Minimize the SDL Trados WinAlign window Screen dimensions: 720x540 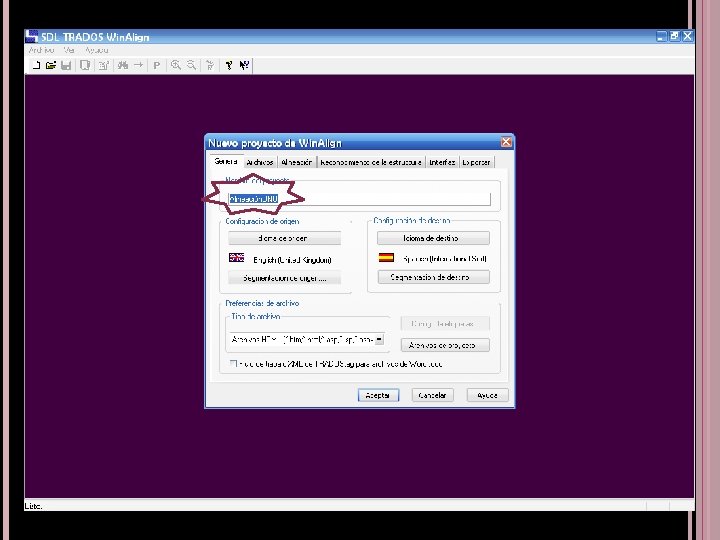pos(661,36)
